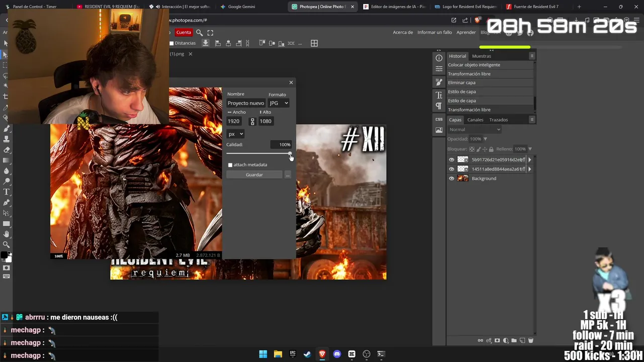
Task: Toggle lock position for layer
Action: coord(485,149)
